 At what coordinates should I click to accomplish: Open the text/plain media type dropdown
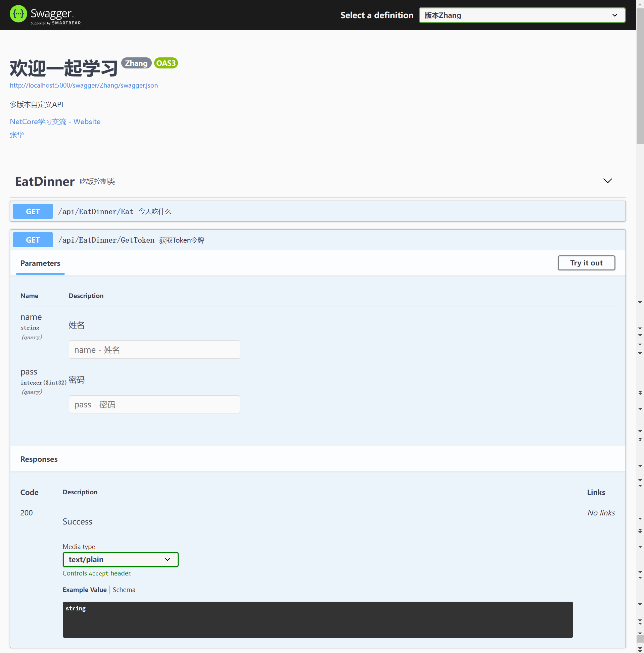coord(121,559)
